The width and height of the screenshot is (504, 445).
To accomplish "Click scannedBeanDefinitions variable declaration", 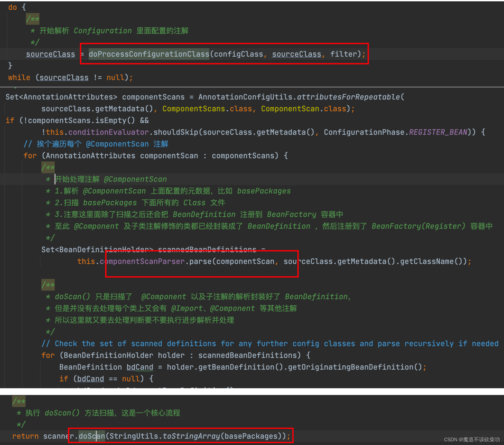I will tap(207, 249).
